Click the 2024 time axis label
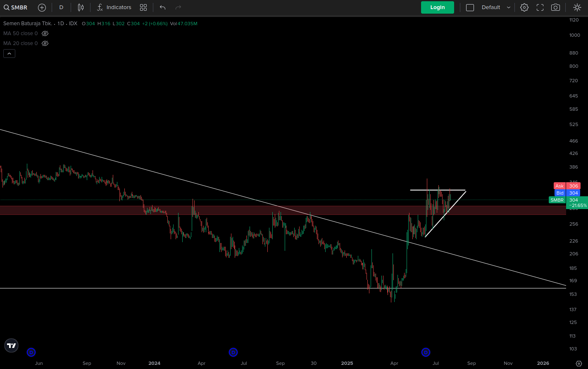The image size is (588, 369). pos(154,364)
